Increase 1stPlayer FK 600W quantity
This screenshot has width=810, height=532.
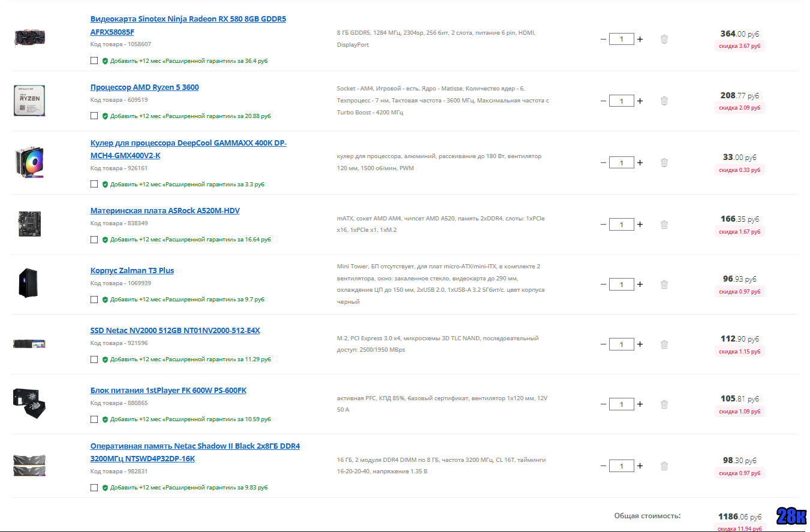(640, 404)
